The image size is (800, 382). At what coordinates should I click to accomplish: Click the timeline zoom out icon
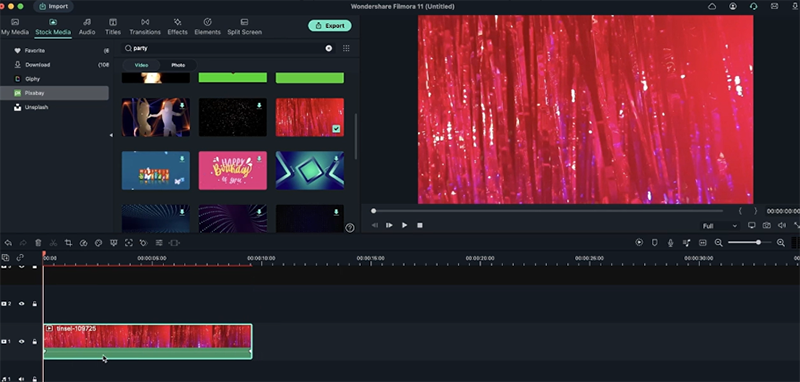(x=718, y=243)
